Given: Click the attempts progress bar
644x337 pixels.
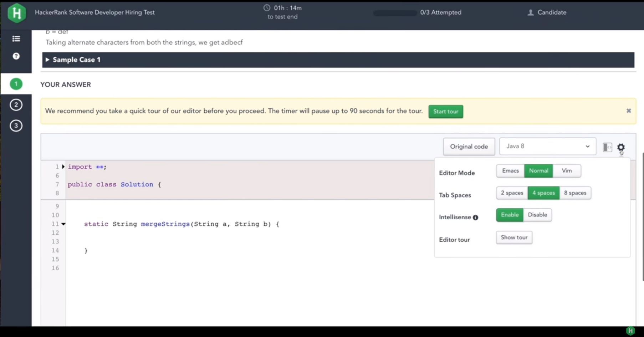Looking at the screenshot, I should (394, 12).
